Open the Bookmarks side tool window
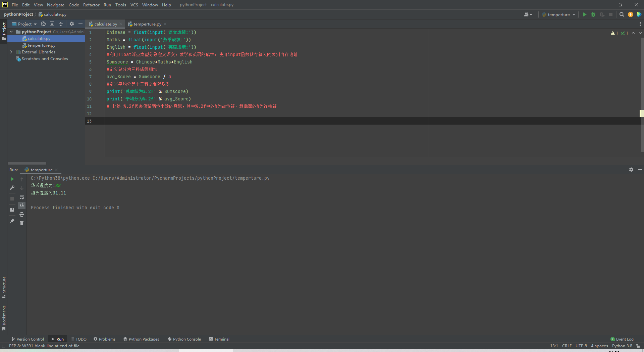This screenshot has width=644, height=352. 4,318
